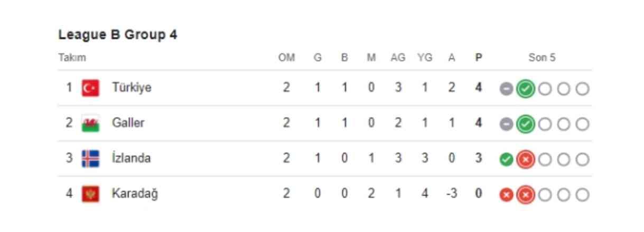Click the Takım column header
Screen dimensions: 644x232
(x=72, y=58)
